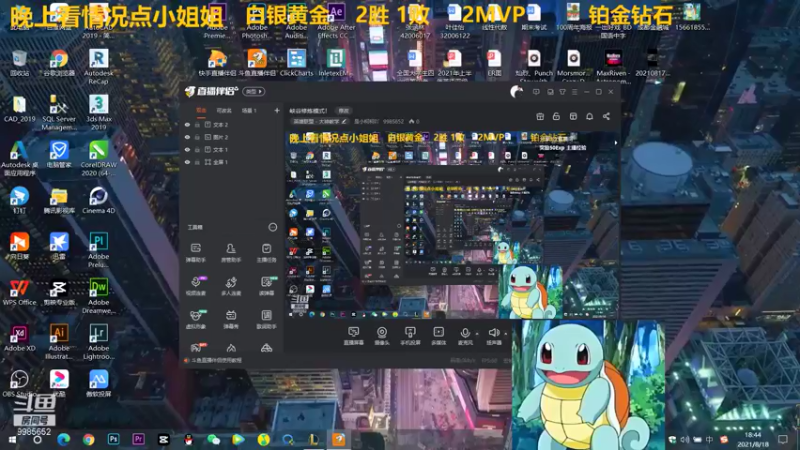Launch CorelDRAW 2020 desktop shortcut
Image resolution: width=800 pixels, height=450 pixels.
coord(98,158)
